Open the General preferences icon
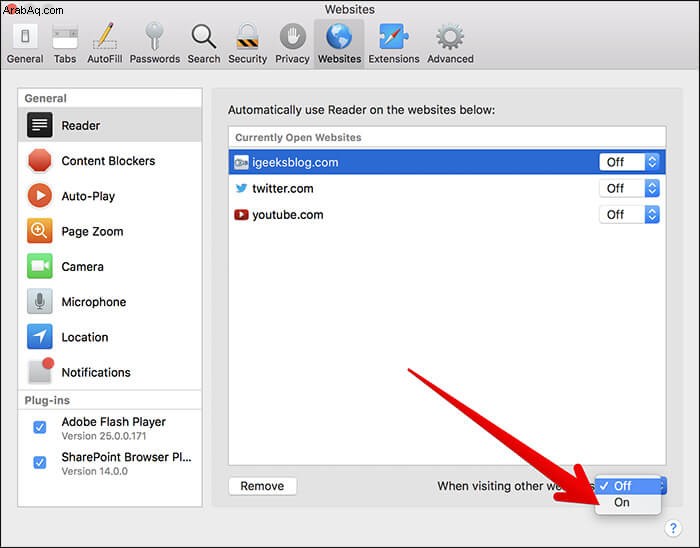700x548 pixels. coord(25,37)
